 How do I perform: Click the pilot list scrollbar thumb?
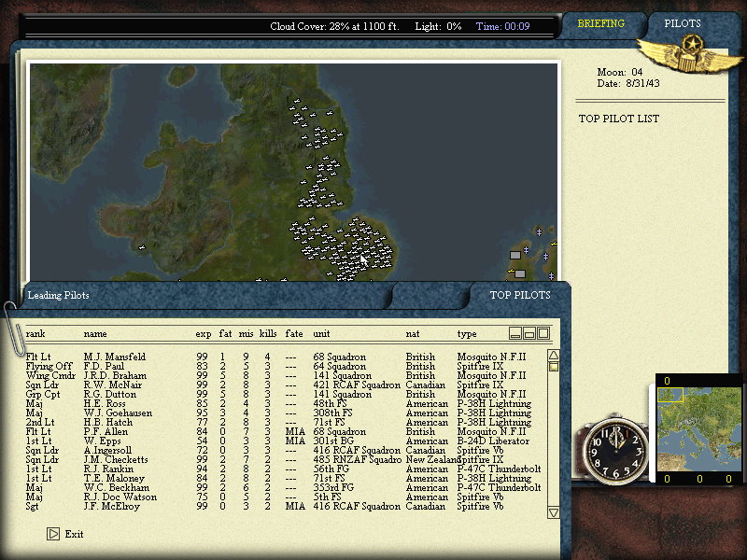[553, 367]
